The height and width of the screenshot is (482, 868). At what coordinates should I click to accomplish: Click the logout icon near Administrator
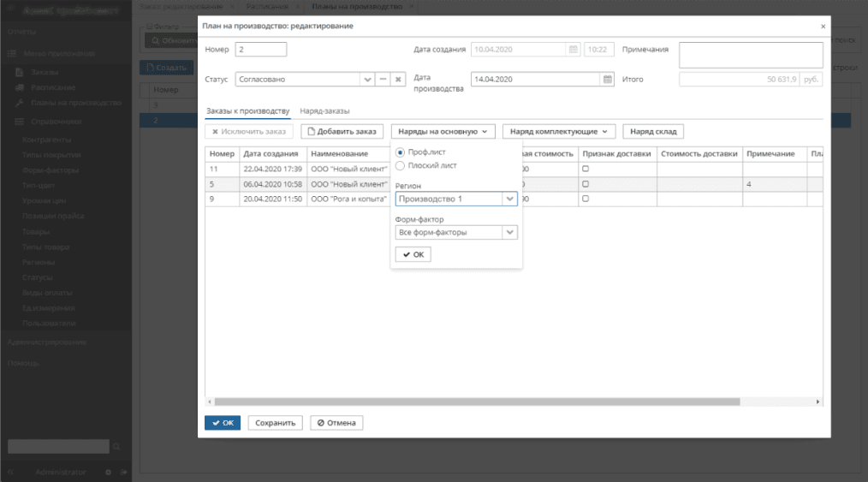pyautogui.click(x=124, y=472)
